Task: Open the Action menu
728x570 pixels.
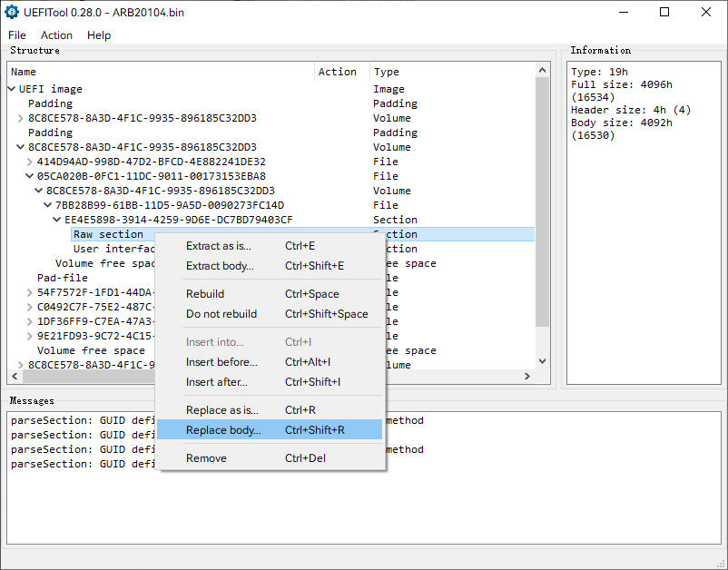Action: (56, 35)
